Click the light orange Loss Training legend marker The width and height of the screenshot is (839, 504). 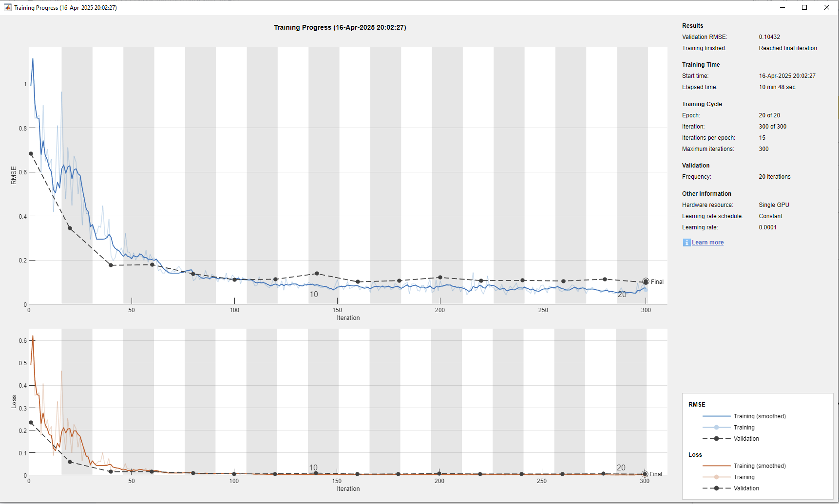pyautogui.click(x=716, y=477)
